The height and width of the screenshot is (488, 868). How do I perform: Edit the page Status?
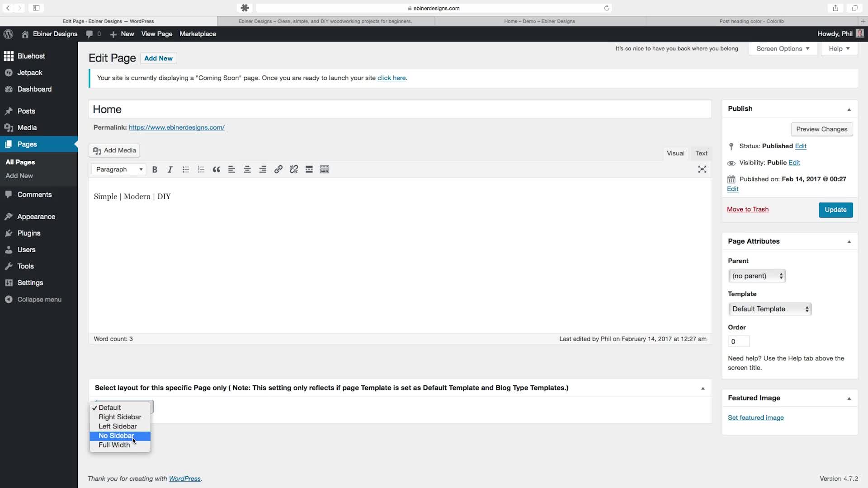click(801, 146)
